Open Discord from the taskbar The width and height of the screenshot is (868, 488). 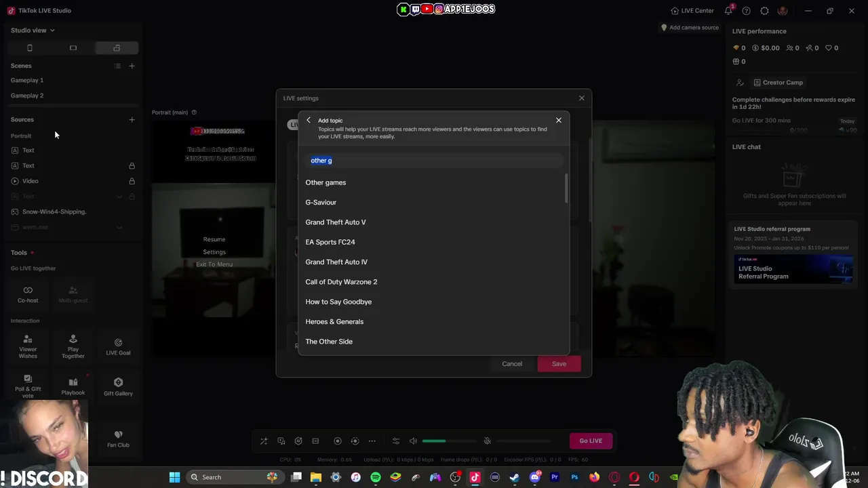[535, 477]
